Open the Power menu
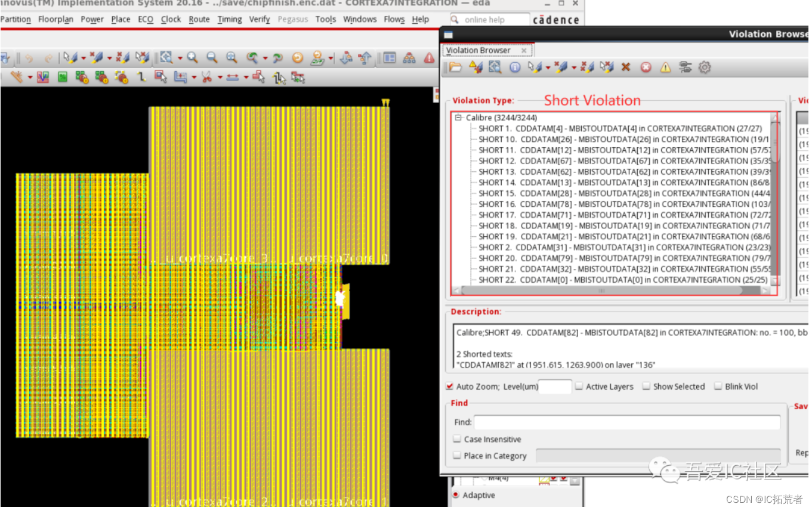Screen dimensions: 812x510 pyautogui.click(x=92, y=19)
